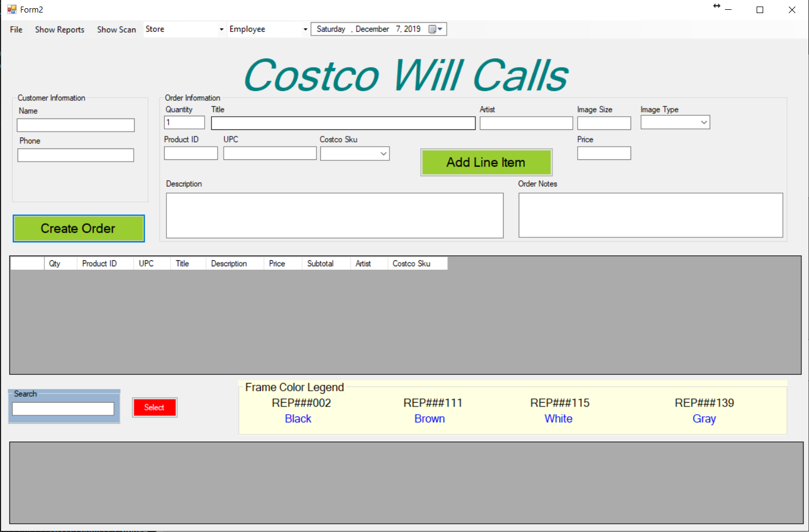Focus the Phone input field
The image size is (809, 532).
[76, 156]
